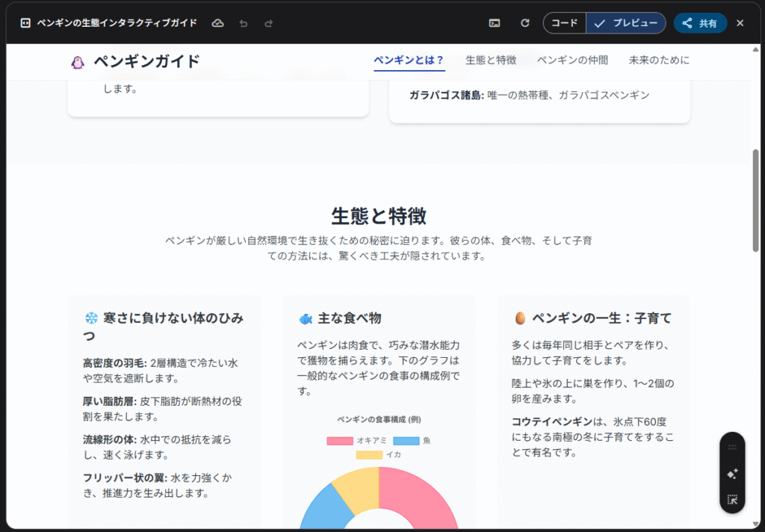Click the undo arrow icon
The width and height of the screenshot is (765, 532).
click(x=243, y=23)
